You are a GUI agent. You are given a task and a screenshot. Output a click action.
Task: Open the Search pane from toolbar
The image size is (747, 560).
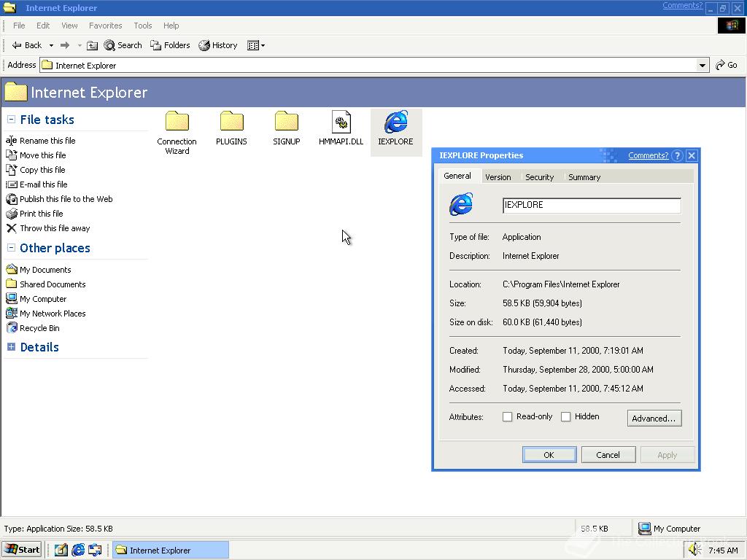point(123,45)
